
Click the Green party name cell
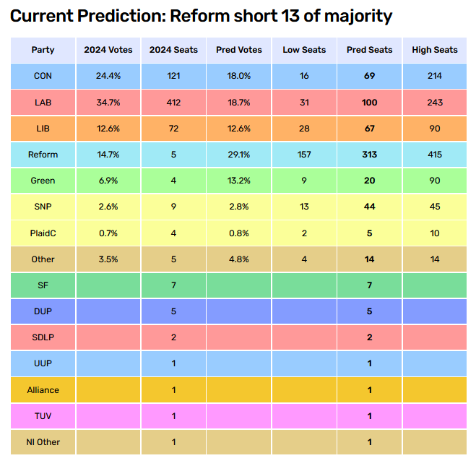(43, 181)
